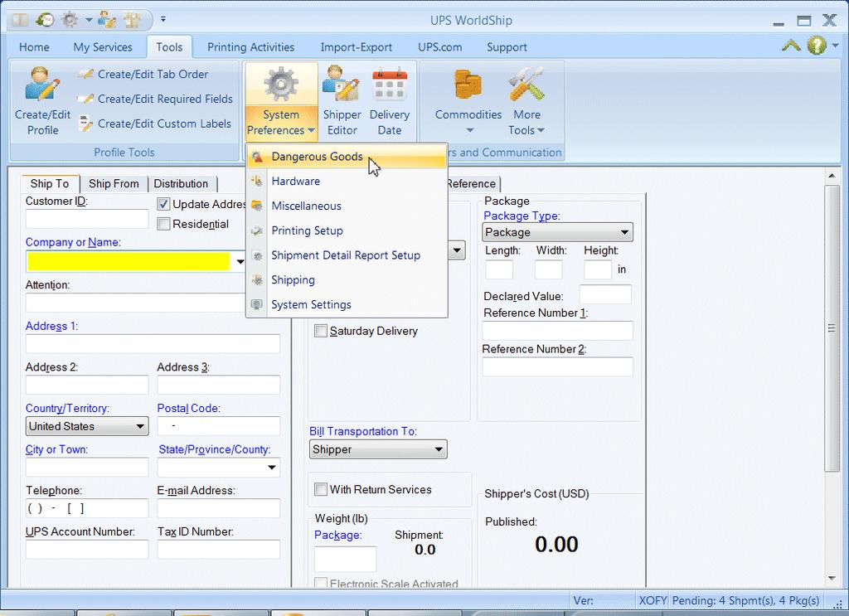Open the Shipper Editor

pos(342,101)
